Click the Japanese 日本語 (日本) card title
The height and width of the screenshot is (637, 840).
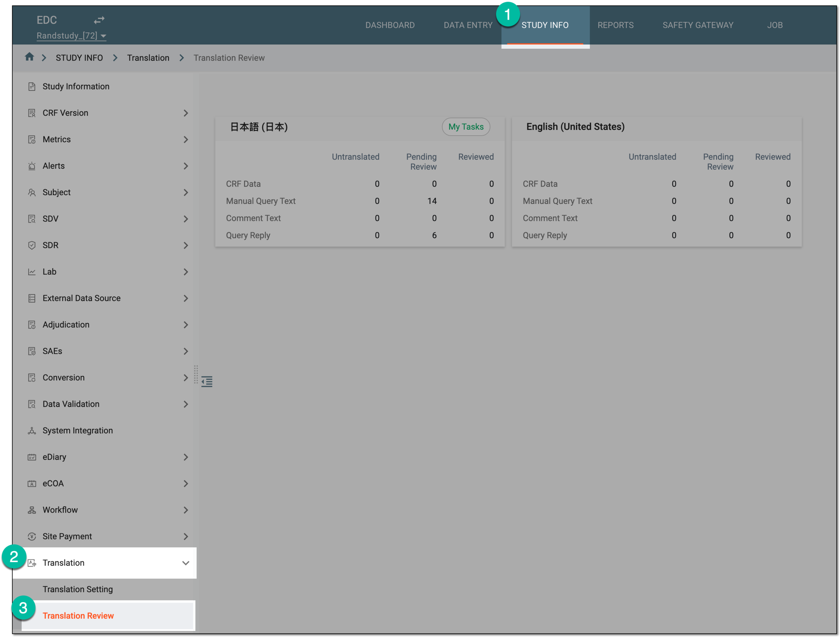[259, 127]
